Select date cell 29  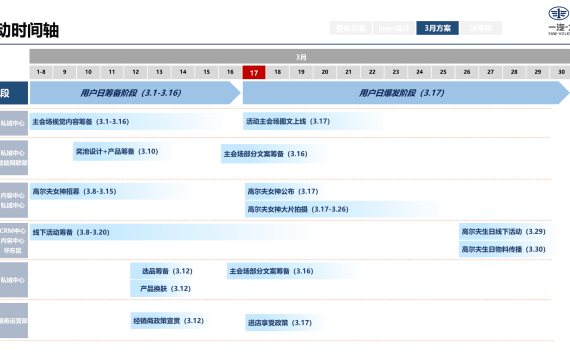538,72
